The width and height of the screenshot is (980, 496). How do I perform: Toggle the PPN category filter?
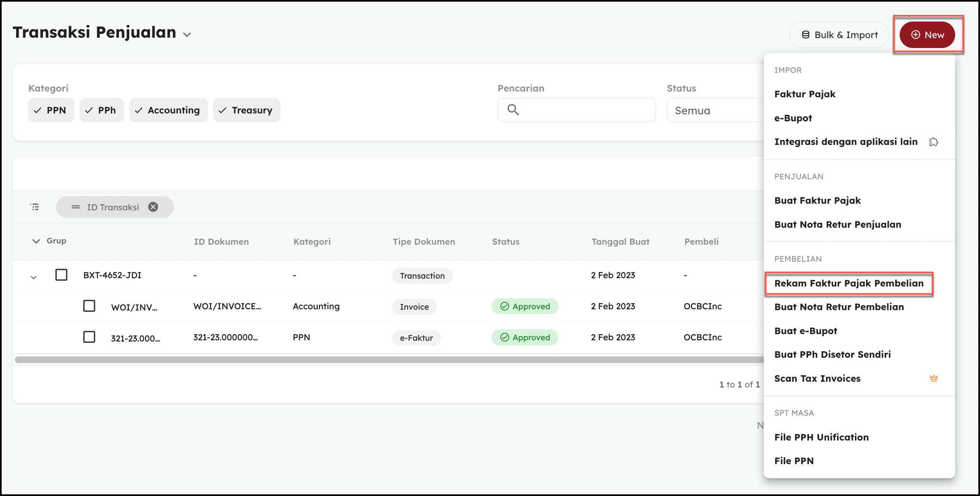click(51, 110)
